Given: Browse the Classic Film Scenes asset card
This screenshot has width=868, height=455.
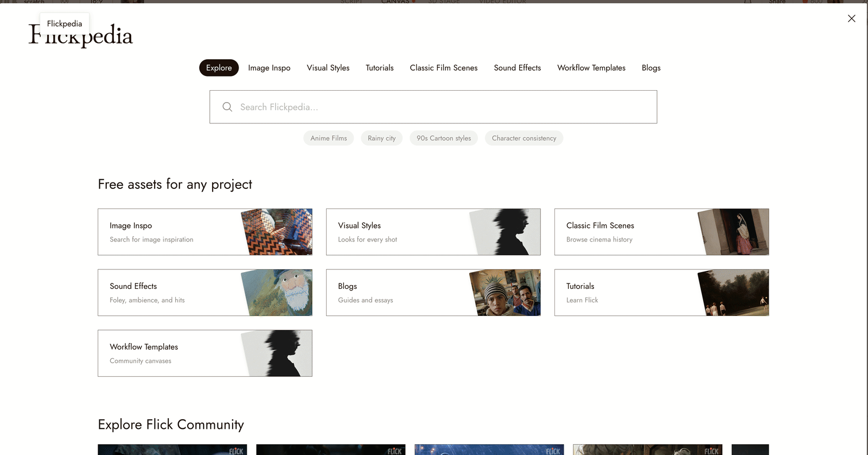Looking at the screenshot, I should [662, 232].
